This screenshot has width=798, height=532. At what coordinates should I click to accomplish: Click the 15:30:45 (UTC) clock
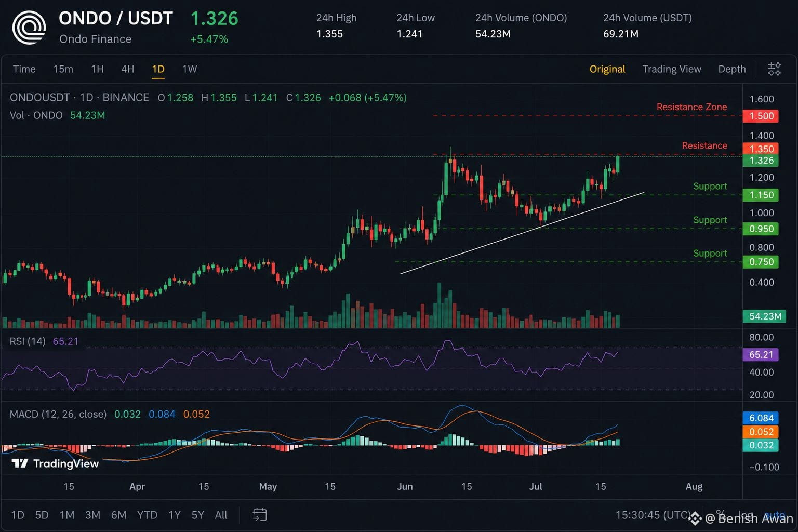(x=653, y=515)
